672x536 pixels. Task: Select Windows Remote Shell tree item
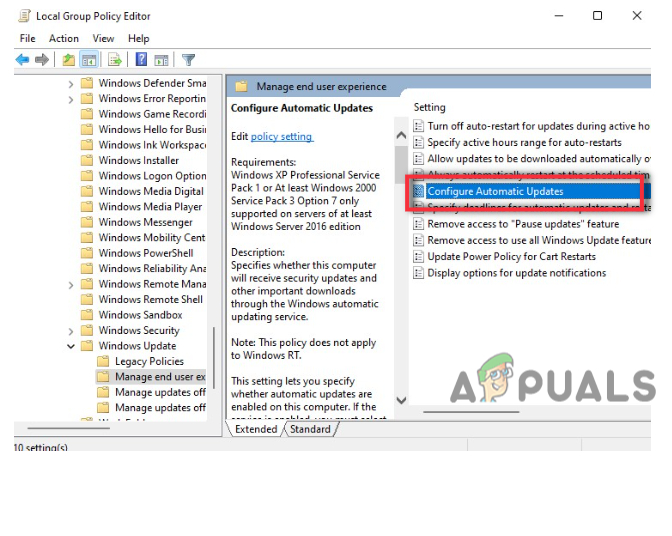(x=151, y=299)
